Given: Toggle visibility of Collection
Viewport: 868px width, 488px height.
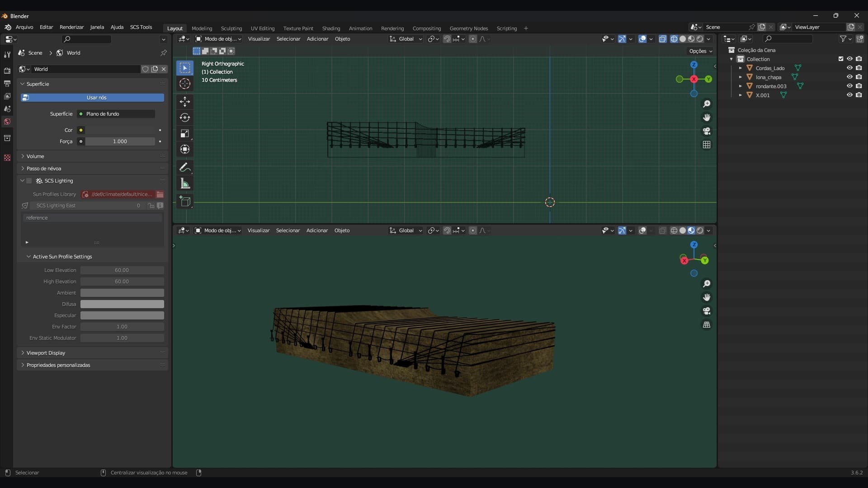Looking at the screenshot, I should click(849, 59).
